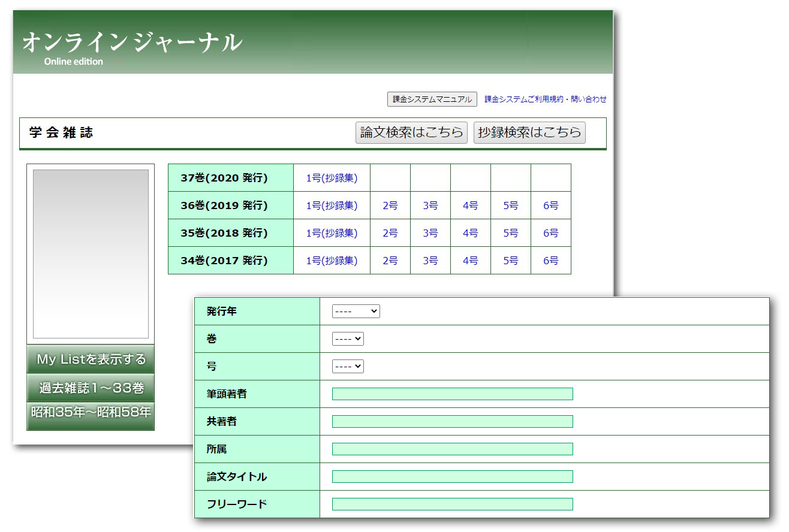The width and height of the screenshot is (789, 532).
Task: Open 35巻(2018) 3号 link
Action: (x=430, y=233)
